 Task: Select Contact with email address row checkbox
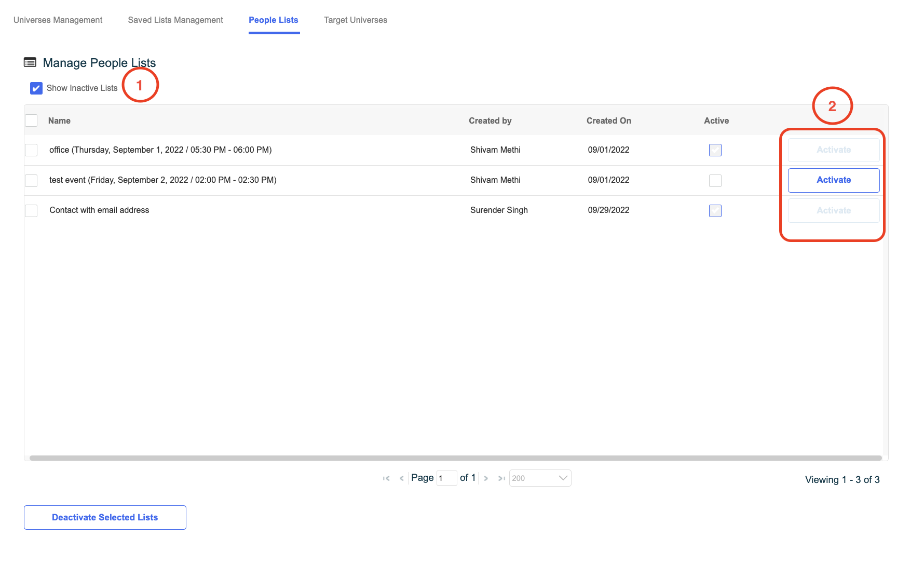click(x=31, y=210)
